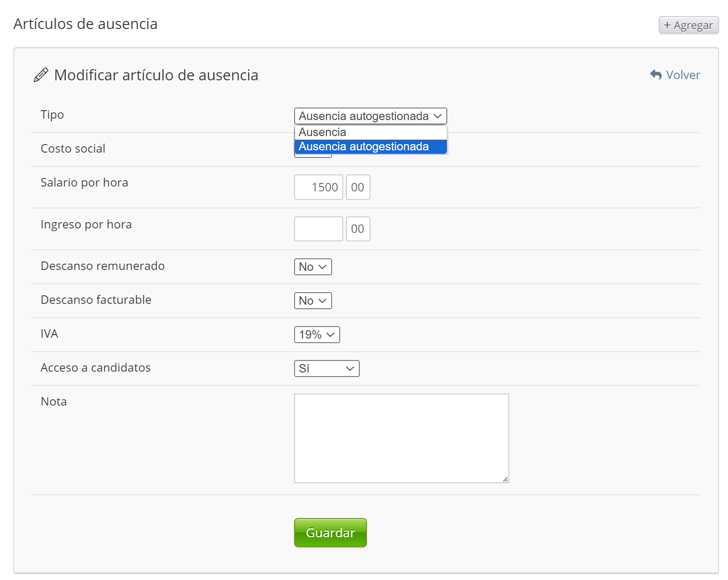This screenshot has height=580, width=728.
Task: Save the form with Guardar
Action: point(330,532)
